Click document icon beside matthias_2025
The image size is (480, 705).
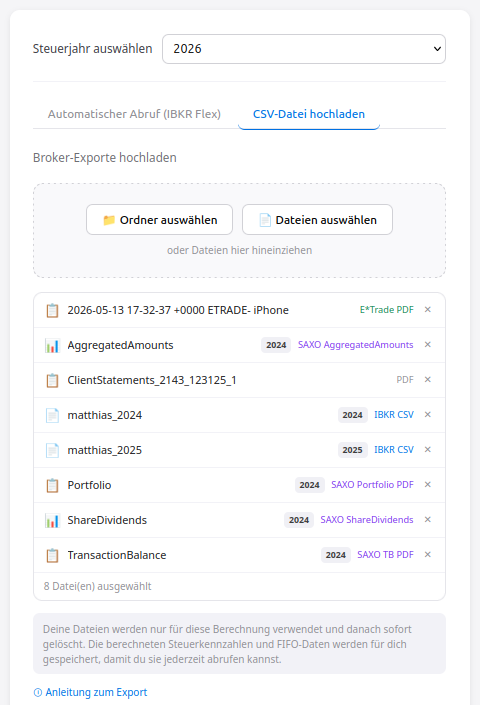pyautogui.click(x=52, y=451)
